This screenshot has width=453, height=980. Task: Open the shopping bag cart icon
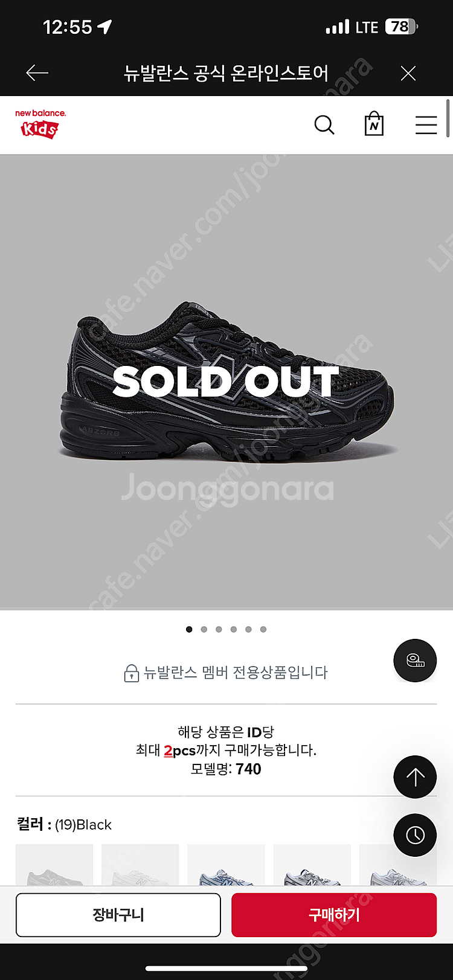(x=374, y=124)
